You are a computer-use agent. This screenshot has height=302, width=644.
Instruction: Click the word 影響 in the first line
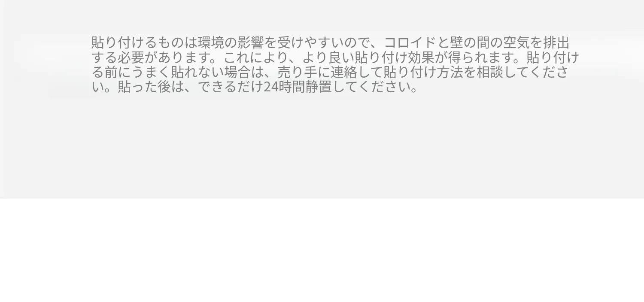pos(250,43)
